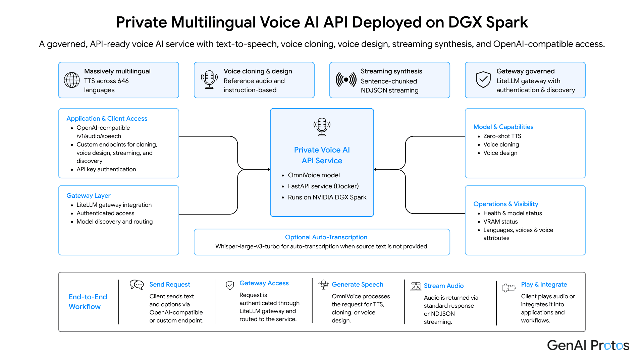
Task: Click the 'Authenticated access' bullet
Action: point(105,214)
